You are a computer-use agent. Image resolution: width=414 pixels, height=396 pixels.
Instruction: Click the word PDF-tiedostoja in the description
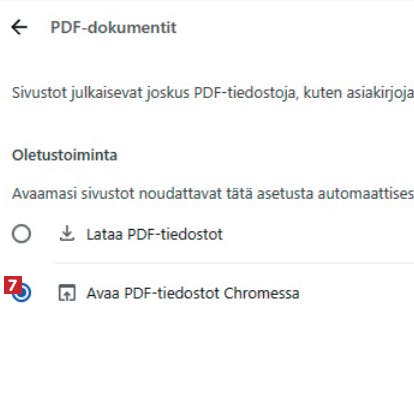click(245, 93)
